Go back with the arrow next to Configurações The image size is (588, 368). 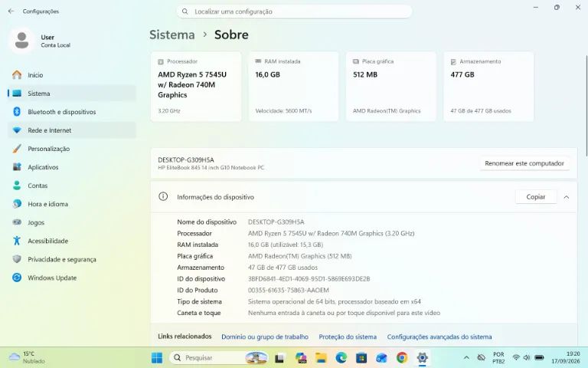[x=11, y=11]
